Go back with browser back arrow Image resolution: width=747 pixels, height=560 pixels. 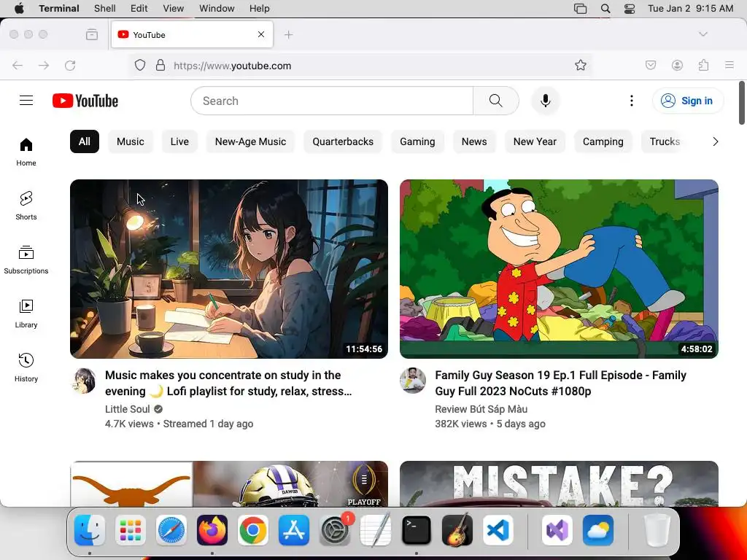(x=18, y=66)
